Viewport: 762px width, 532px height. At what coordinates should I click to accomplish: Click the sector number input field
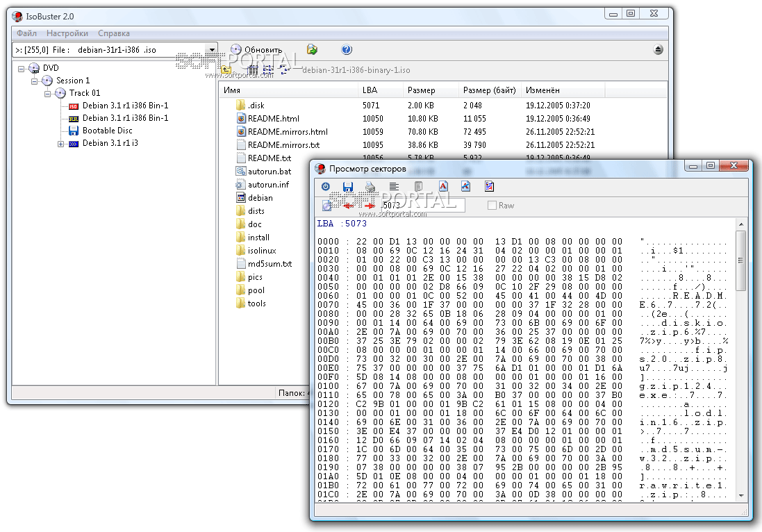coord(422,206)
